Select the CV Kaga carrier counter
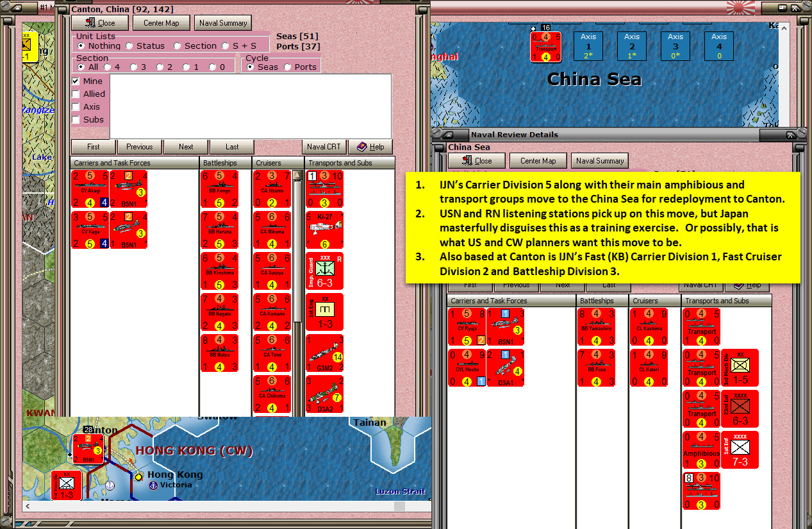This screenshot has width=812, height=529. coord(90,230)
